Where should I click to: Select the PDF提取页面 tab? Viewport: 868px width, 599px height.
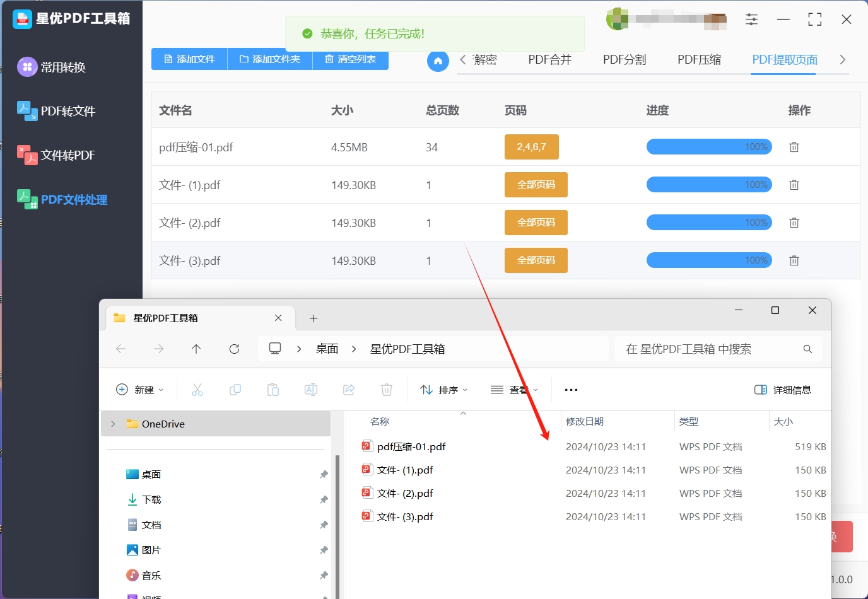tap(785, 60)
